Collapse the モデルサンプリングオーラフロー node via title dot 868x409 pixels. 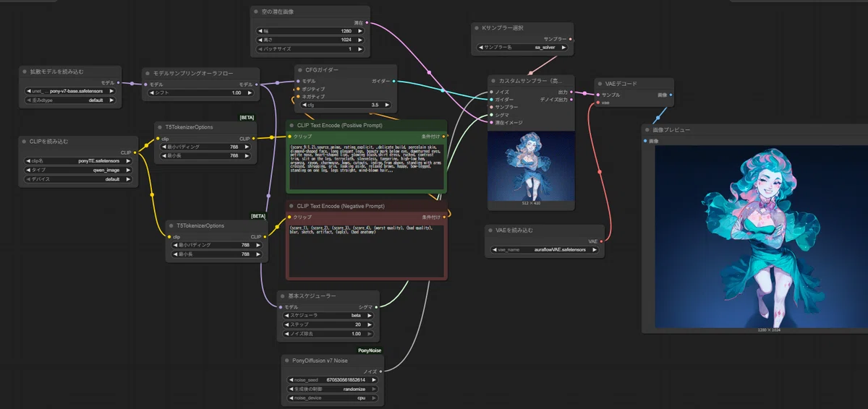point(147,73)
